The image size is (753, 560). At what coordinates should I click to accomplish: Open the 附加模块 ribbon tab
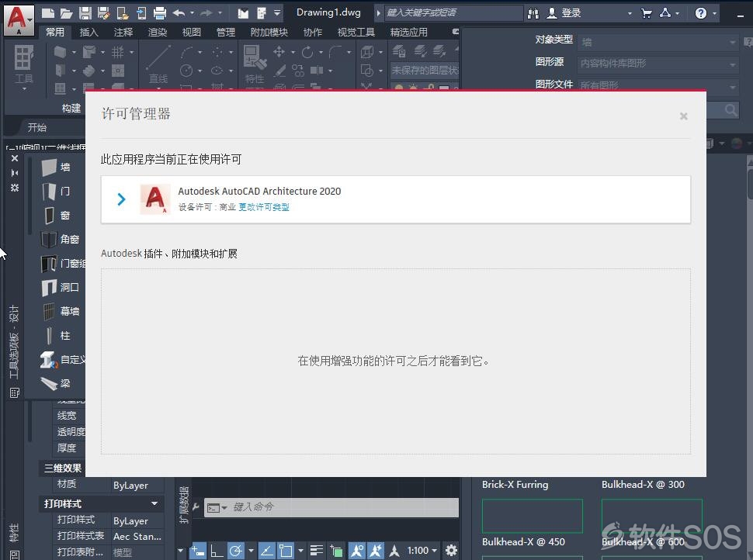269,32
